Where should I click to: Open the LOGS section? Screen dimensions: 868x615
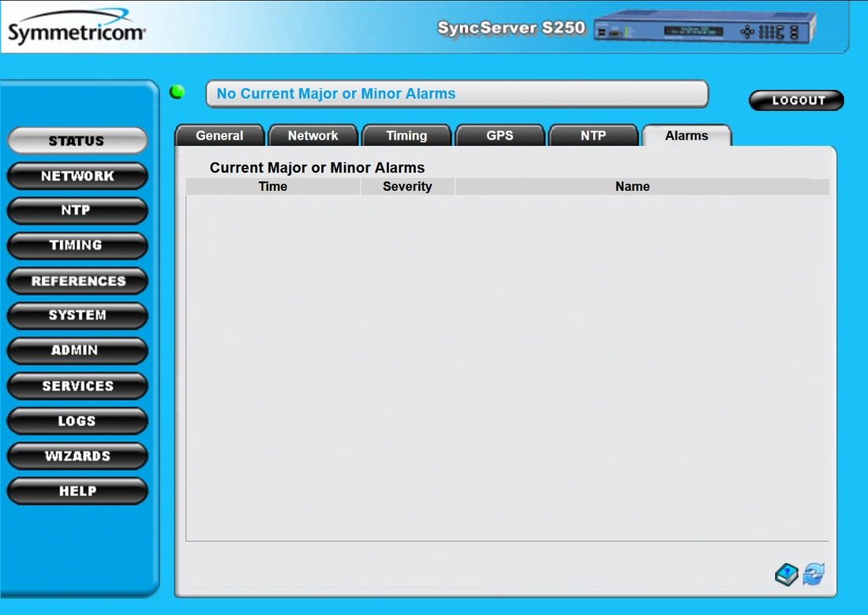click(77, 421)
